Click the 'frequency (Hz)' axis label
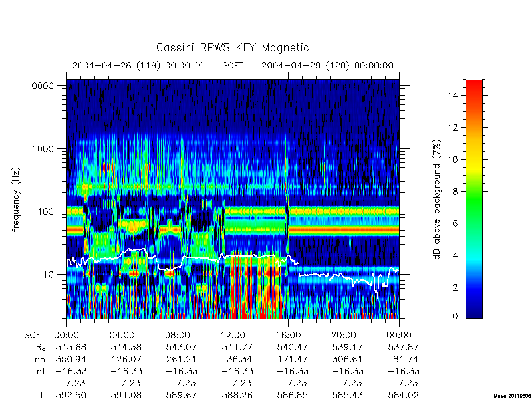The height and width of the screenshot is (399, 532). [15, 199]
